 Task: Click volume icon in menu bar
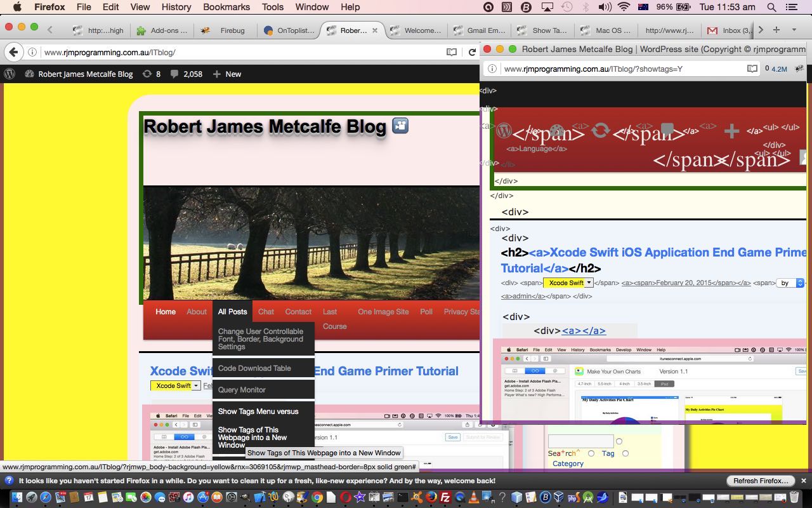605,7
